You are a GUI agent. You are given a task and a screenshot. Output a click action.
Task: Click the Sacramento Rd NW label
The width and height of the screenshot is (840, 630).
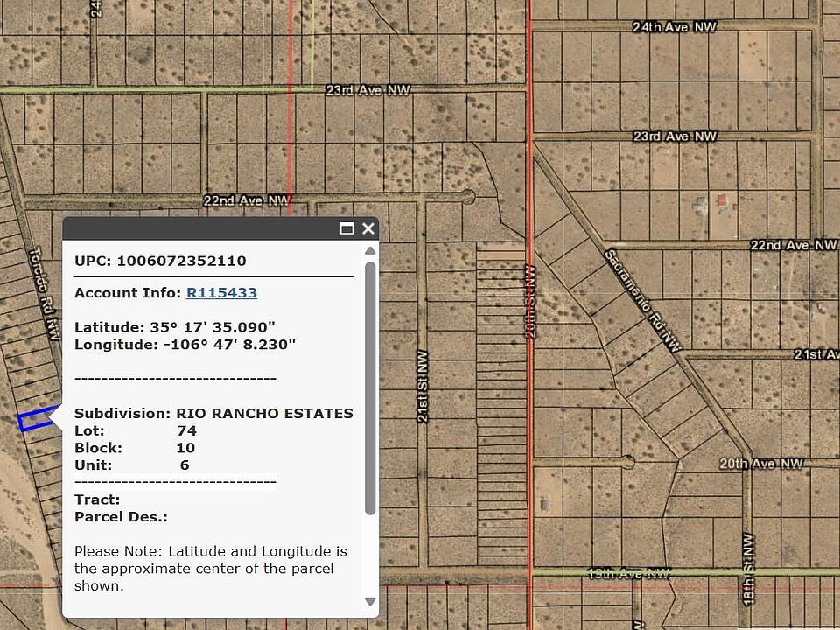pos(641,302)
